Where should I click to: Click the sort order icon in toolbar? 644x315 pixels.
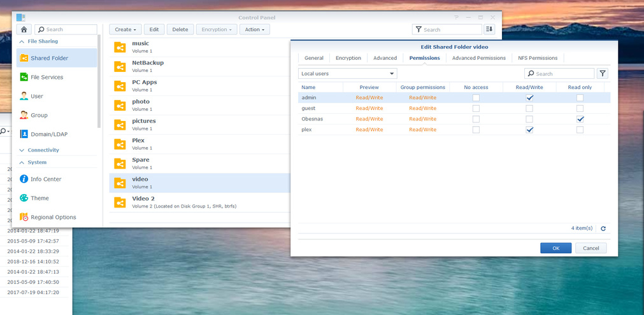click(x=489, y=29)
